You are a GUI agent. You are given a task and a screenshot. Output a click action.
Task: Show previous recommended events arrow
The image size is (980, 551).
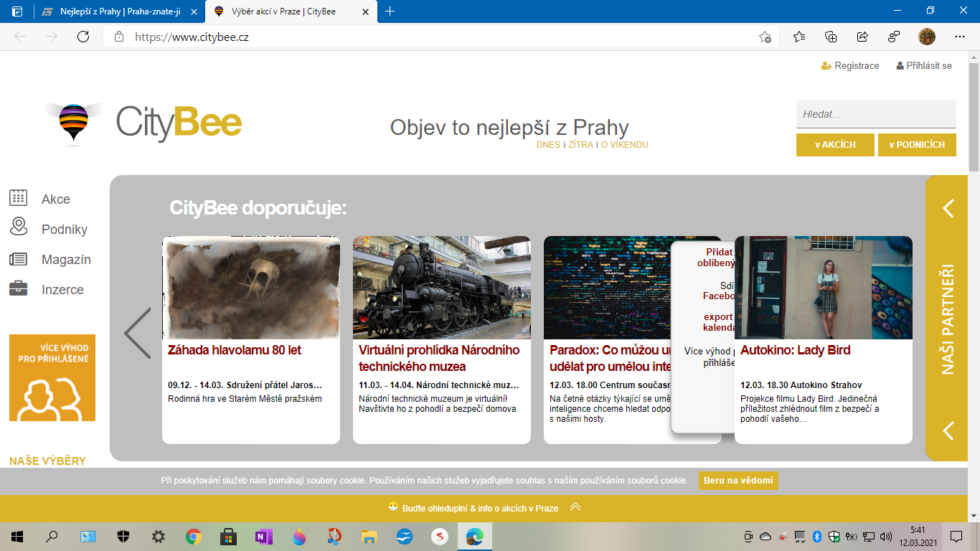point(138,333)
